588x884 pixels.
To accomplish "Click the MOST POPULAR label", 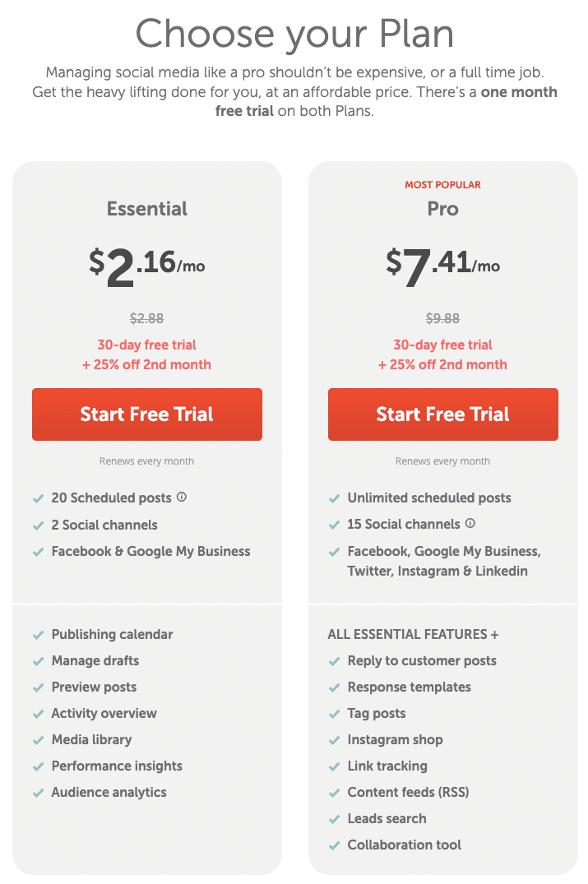I will click(x=443, y=185).
